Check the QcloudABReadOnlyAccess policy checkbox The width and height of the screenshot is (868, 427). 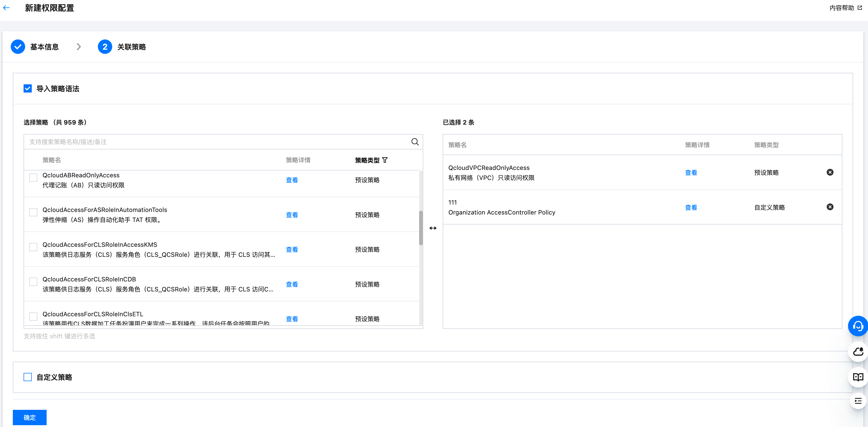click(x=33, y=178)
